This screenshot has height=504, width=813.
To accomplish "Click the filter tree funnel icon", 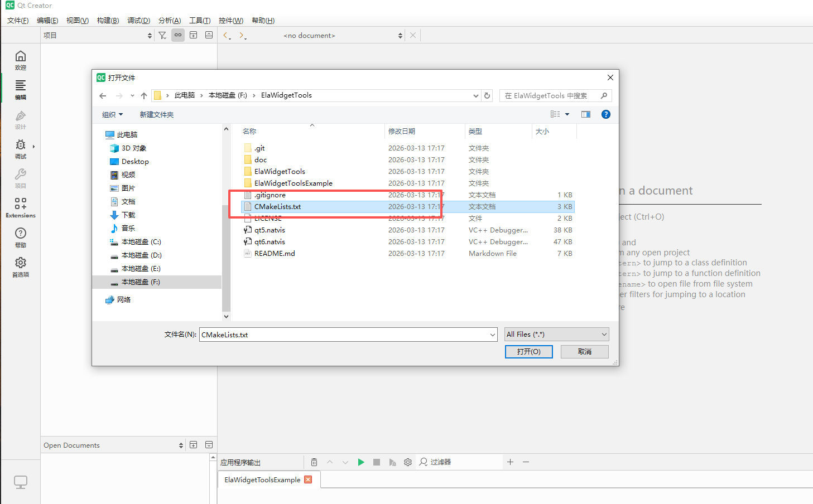I will tap(162, 35).
